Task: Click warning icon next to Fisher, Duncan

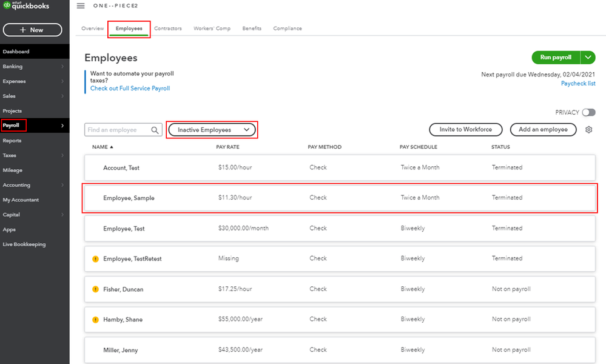Action: 95,289
